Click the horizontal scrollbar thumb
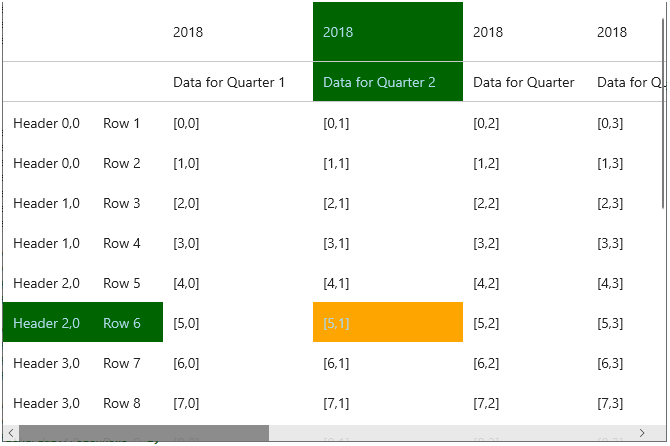670x446 pixels. 143,433
